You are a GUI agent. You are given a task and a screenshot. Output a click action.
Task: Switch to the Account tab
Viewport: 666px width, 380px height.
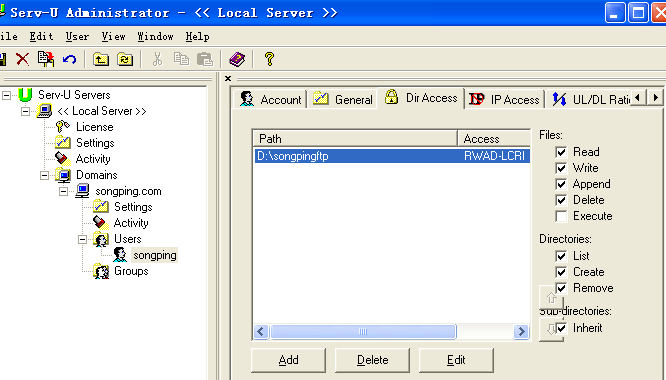coord(270,99)
